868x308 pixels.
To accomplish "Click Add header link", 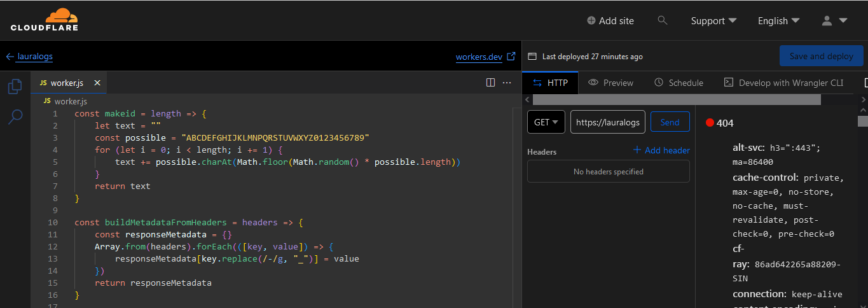I will [x=661, y=150].
